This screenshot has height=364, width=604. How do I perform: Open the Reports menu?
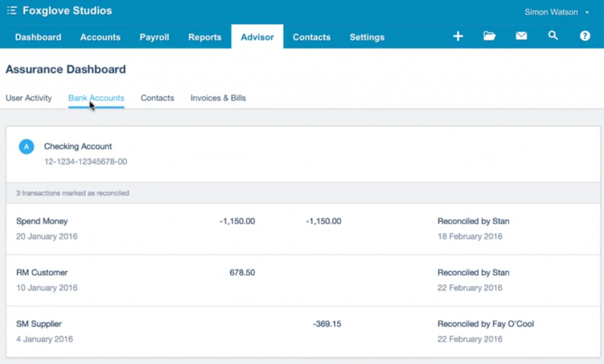point(205,37)
